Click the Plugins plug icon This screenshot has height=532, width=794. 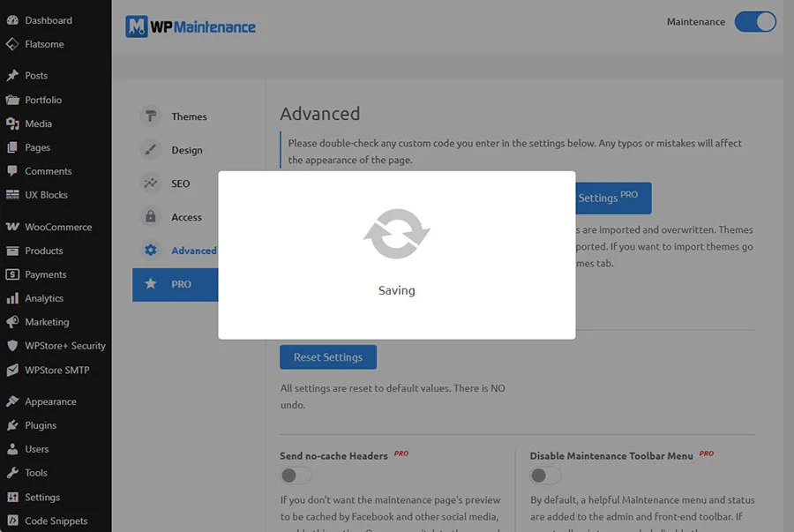[12, 425]
